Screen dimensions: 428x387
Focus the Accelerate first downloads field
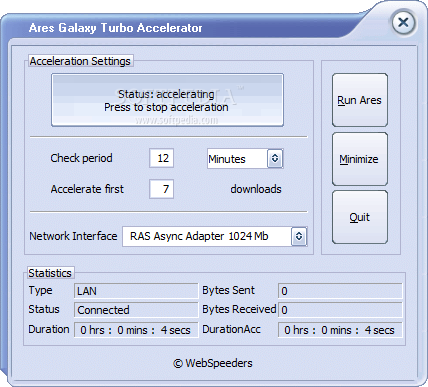coord(162,189)
